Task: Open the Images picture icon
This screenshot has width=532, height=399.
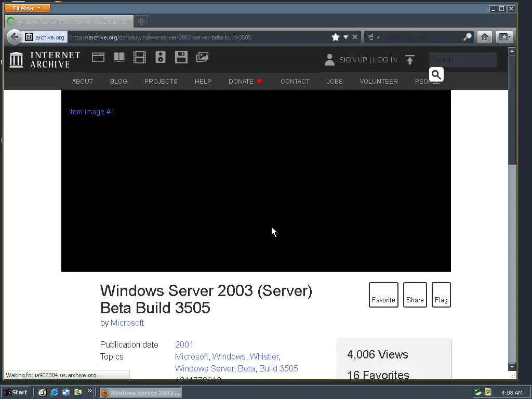Action: (202, 57)
